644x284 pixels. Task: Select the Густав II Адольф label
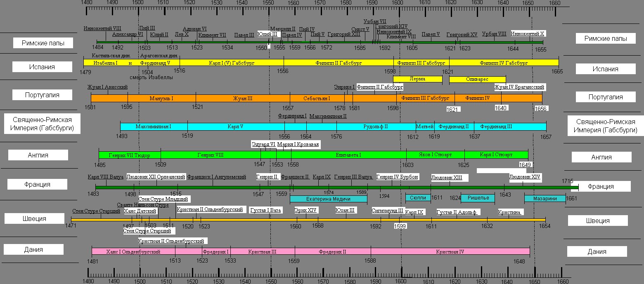coord(457,212)
